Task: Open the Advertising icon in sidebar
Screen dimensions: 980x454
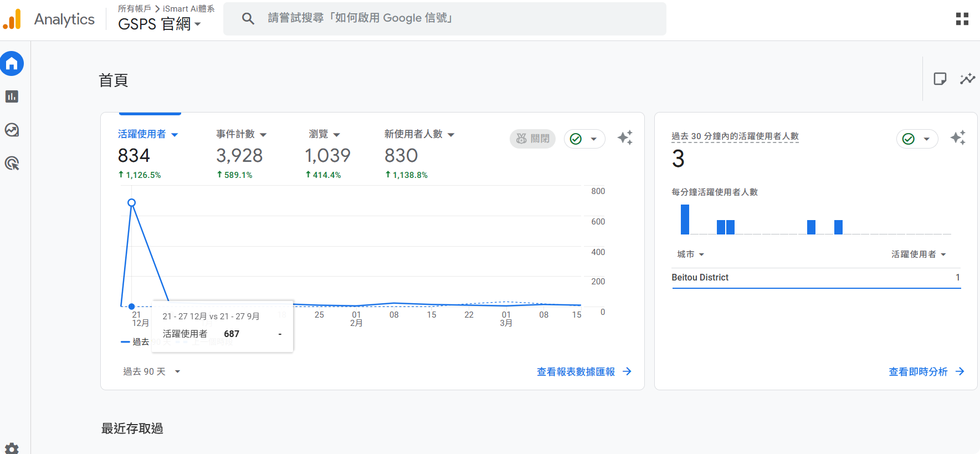Action: coord(12,164)
